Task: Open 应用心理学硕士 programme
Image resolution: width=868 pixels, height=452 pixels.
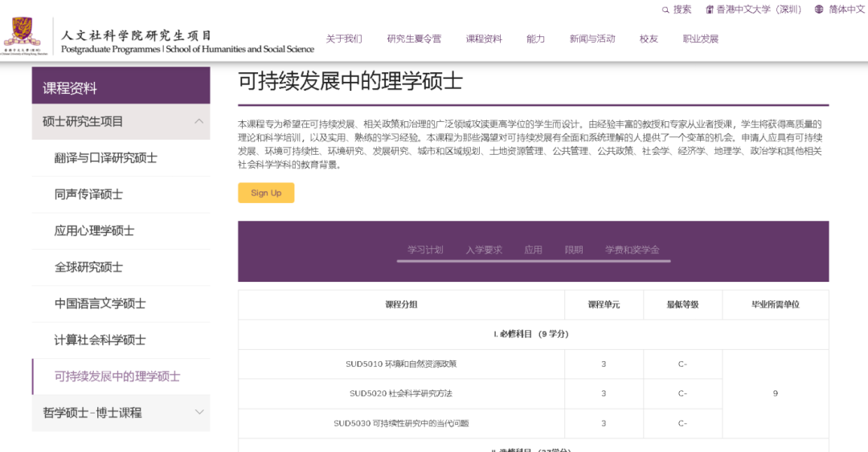Action: (x=94, y=230)
